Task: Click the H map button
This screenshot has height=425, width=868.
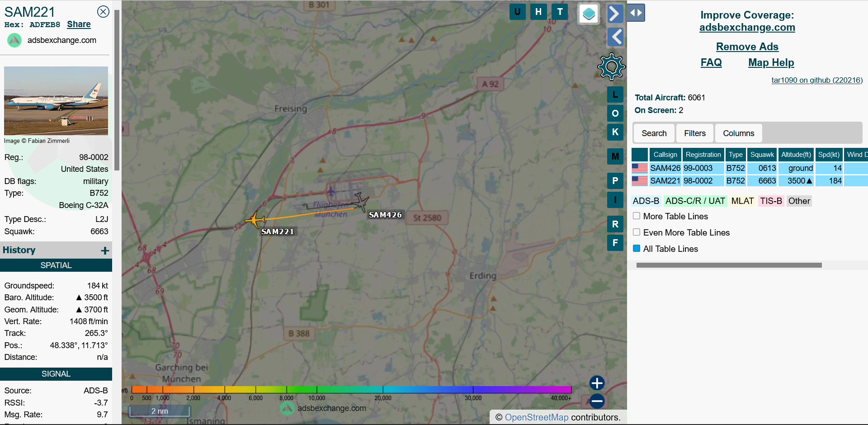Action: click(x=538, y=12)
